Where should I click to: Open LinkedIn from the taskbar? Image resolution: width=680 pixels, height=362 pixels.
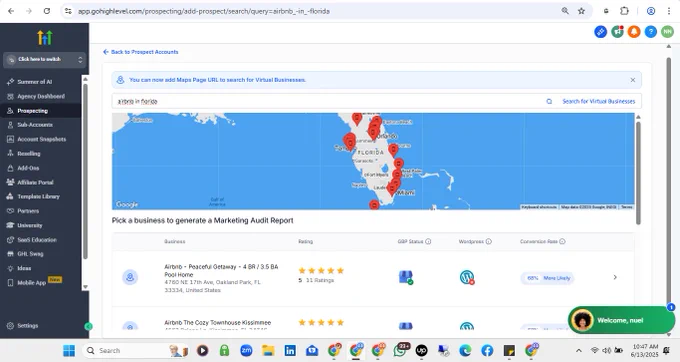click(290, 350)
